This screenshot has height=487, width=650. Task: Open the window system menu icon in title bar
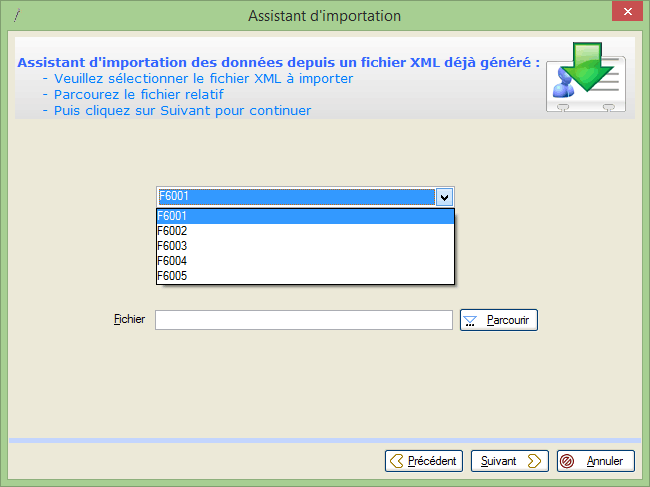pos(17,16)
